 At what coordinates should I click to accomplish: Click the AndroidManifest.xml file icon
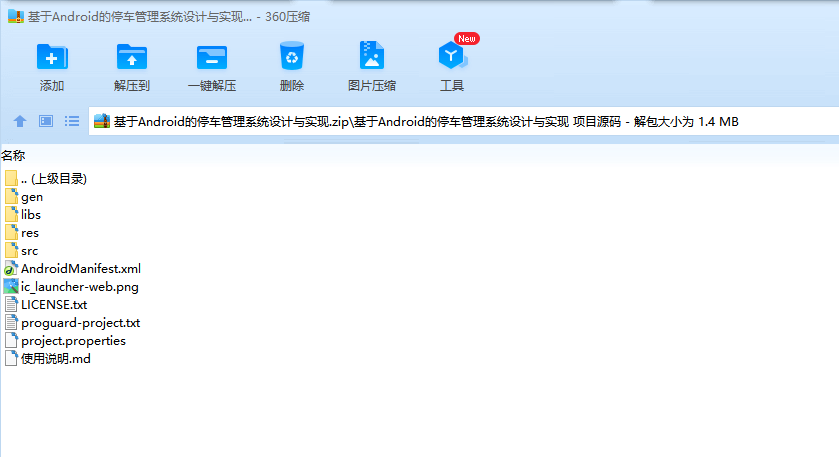[11, 269]
